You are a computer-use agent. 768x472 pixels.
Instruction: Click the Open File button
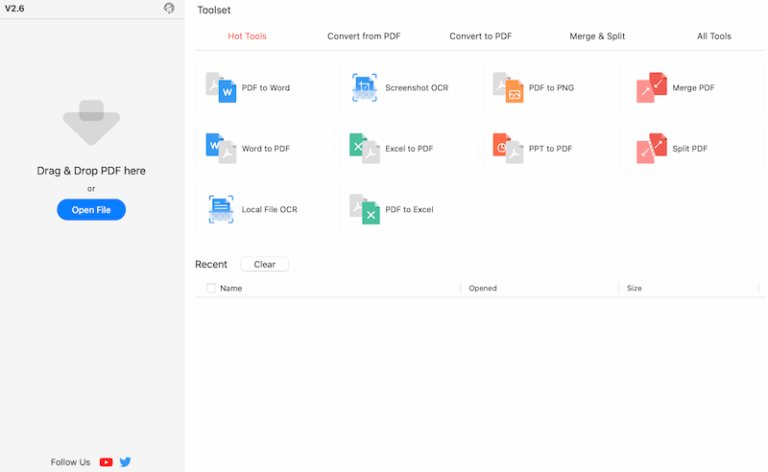91,210
